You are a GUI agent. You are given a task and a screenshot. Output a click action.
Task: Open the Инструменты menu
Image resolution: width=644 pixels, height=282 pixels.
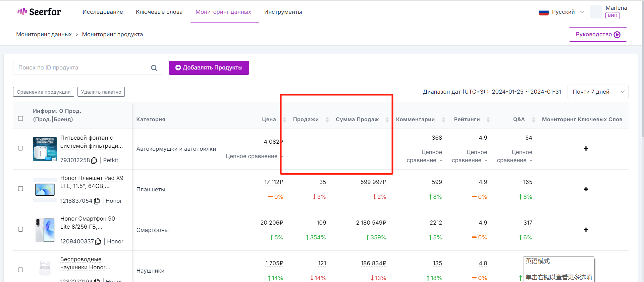coord(283,12)
